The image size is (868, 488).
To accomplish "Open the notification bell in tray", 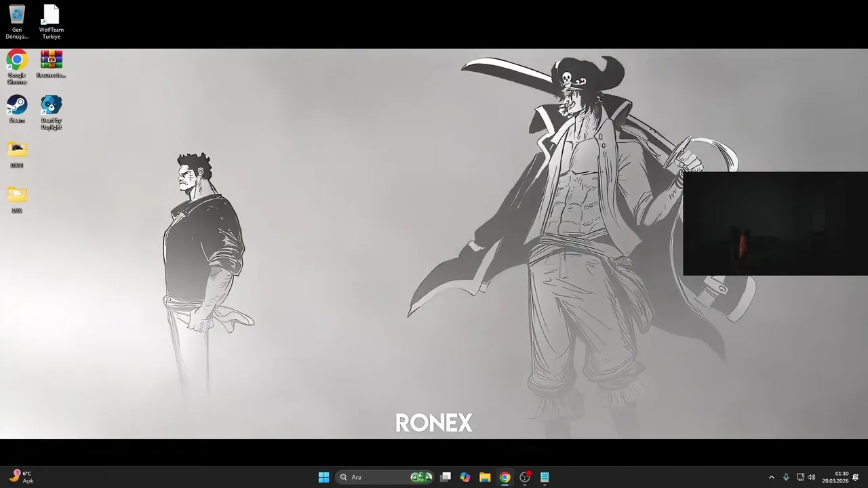I will 856,477.
